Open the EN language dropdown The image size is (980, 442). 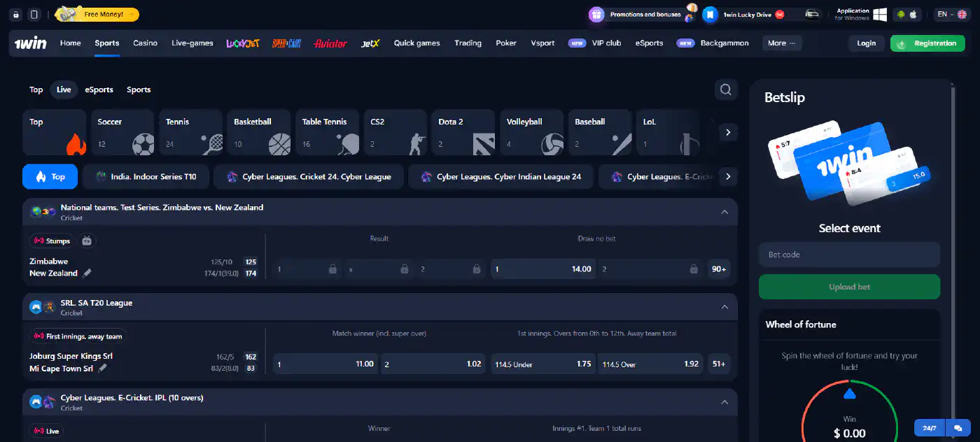(952, 13)
